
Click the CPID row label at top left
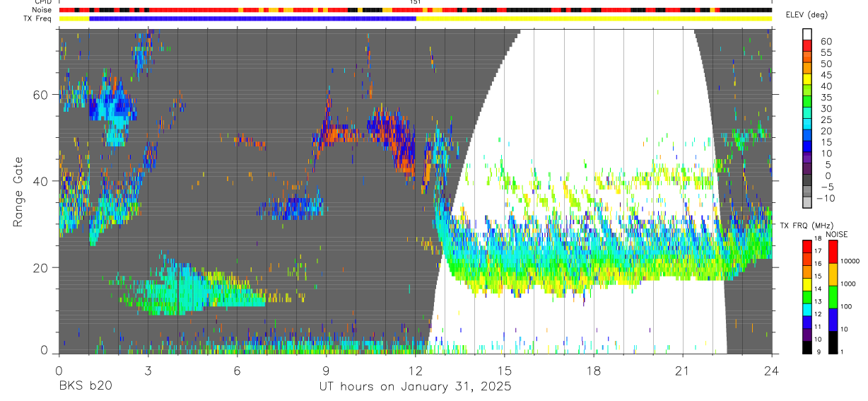42,2
